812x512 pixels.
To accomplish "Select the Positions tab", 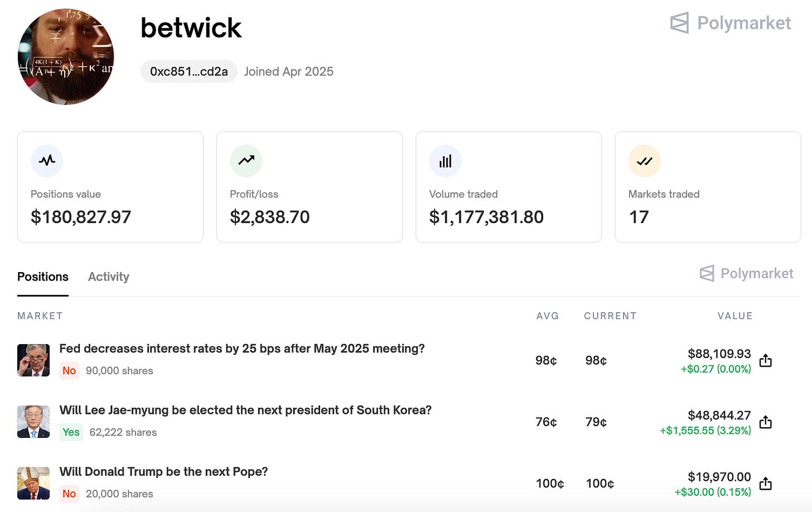I will pyautogui.click(x=43, y=277).
